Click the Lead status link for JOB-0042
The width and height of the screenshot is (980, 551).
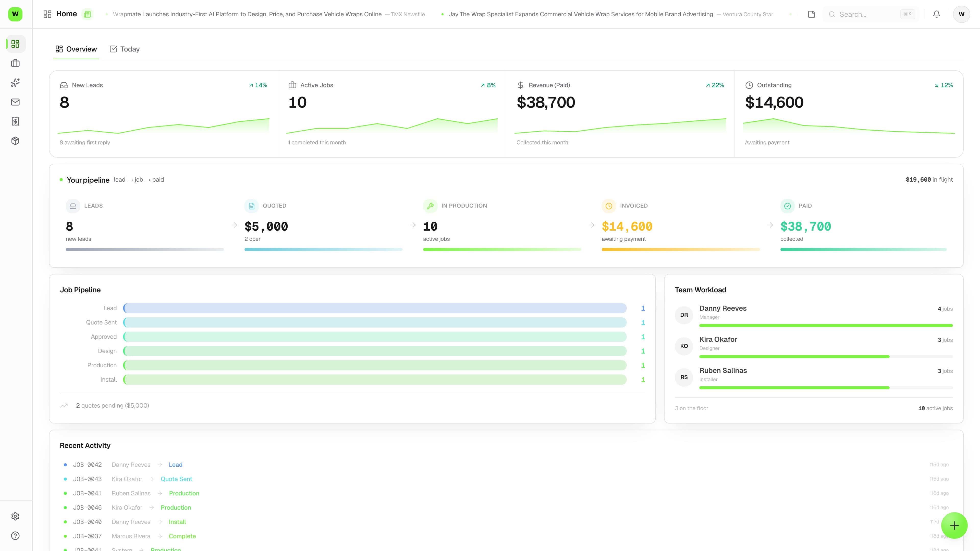pos(175,465)
